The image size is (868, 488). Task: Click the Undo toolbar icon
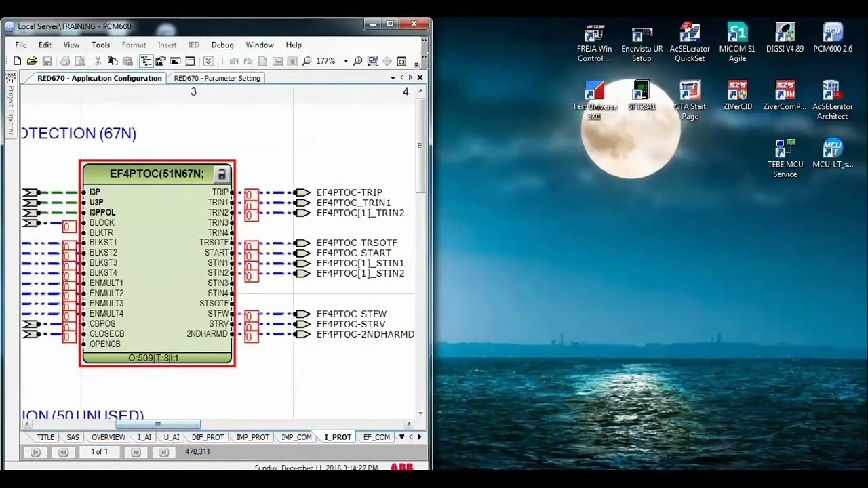[234, 61]
